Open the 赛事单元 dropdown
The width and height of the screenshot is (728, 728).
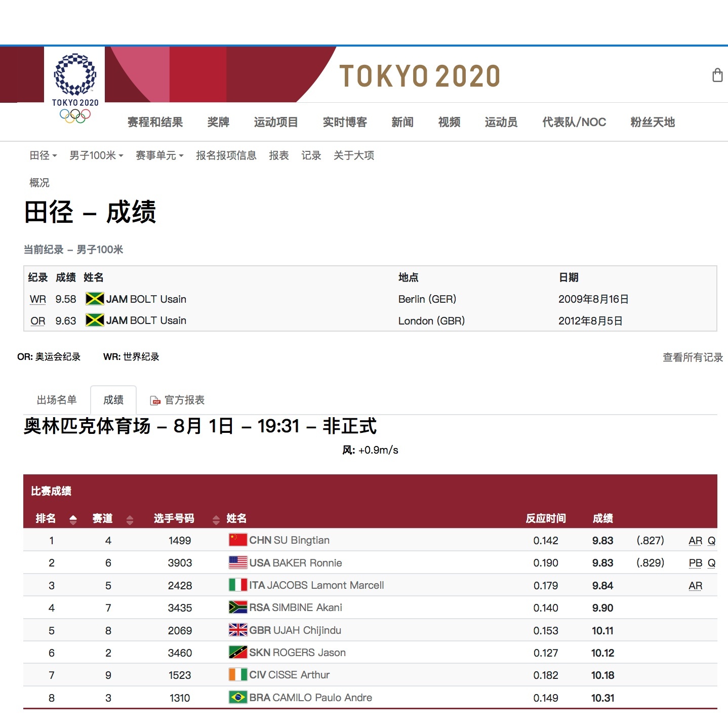coord(159,155)
